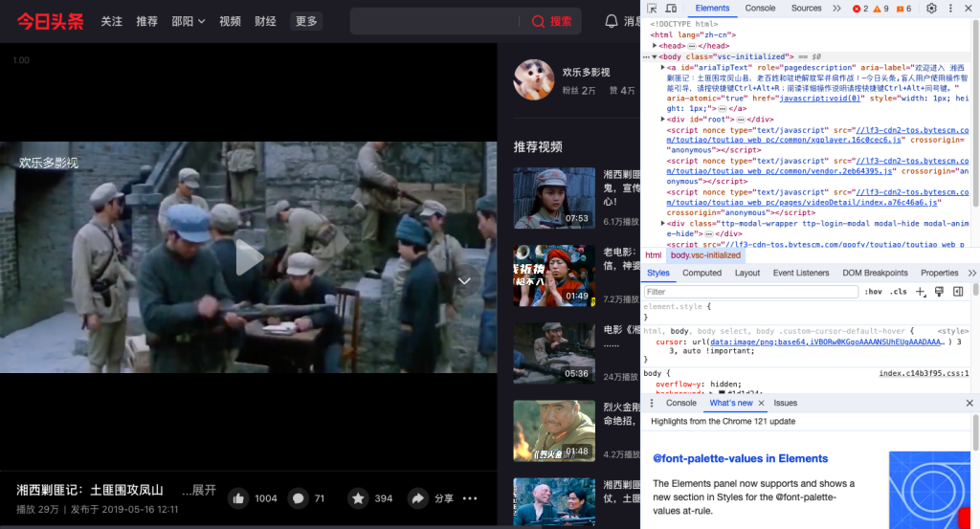Expand the 邵阳 city dropdown
Viewport: 980px width, 529px height.
pos(189,21)
